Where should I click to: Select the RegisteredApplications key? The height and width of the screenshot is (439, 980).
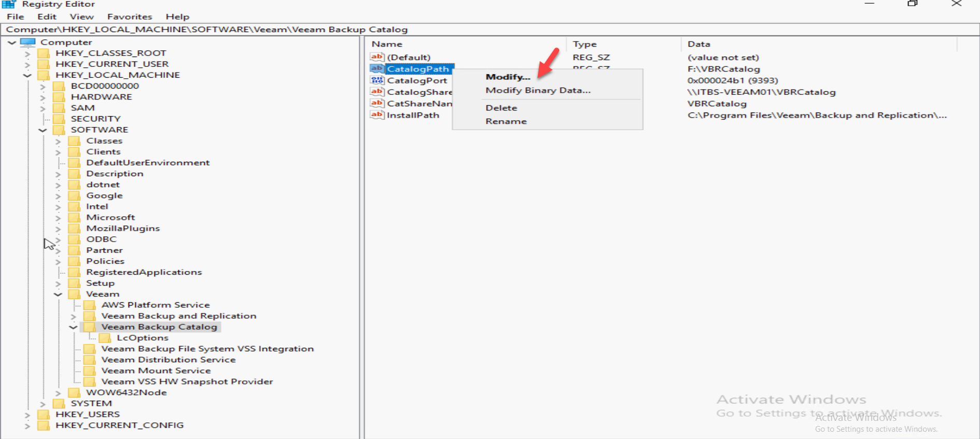point(144,272)
